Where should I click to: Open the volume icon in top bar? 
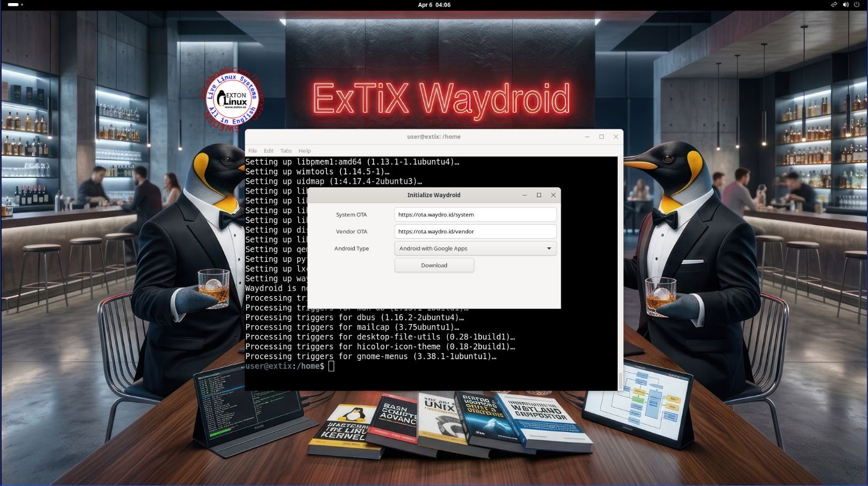[x=846, y=5]
